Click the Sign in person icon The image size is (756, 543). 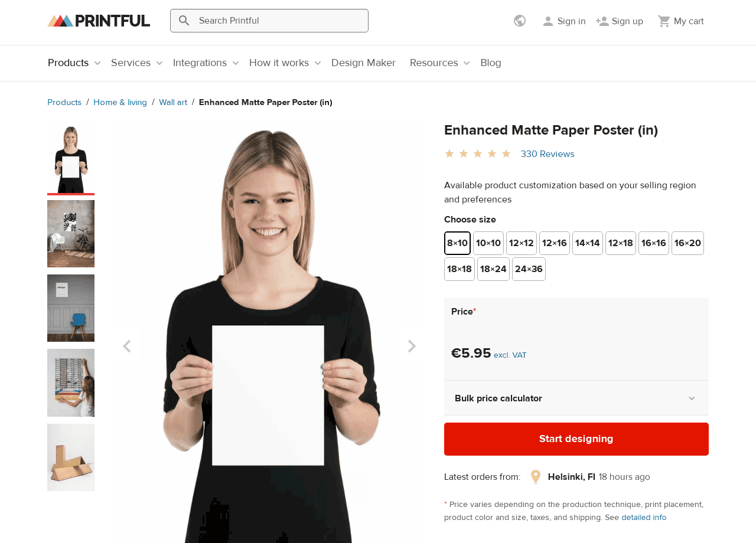pos(548,21)
